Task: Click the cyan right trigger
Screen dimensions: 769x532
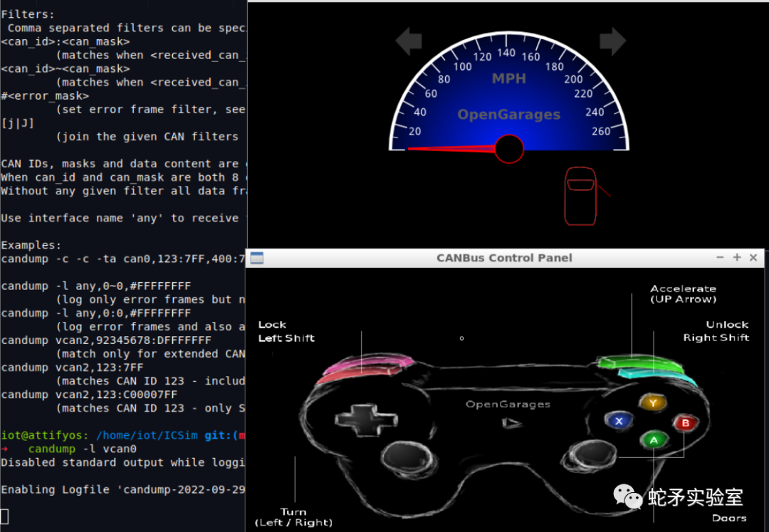Action: 657,376
